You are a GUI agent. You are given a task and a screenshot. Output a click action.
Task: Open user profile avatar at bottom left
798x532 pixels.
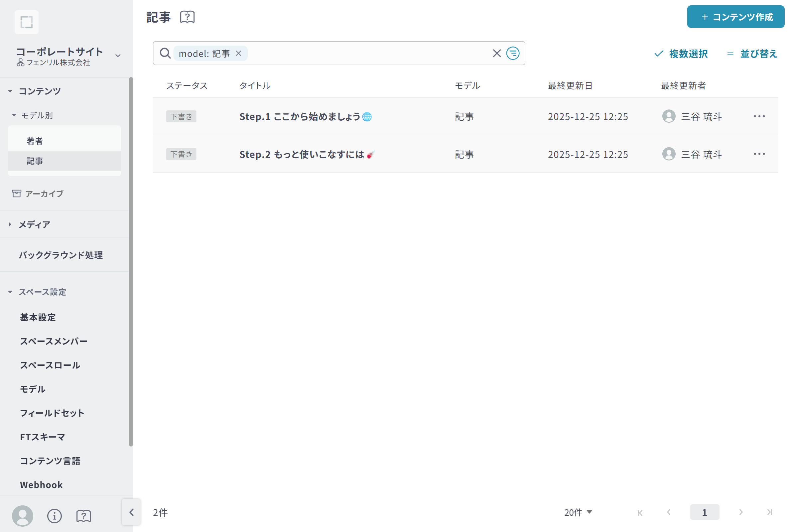[x=22, y=516]
